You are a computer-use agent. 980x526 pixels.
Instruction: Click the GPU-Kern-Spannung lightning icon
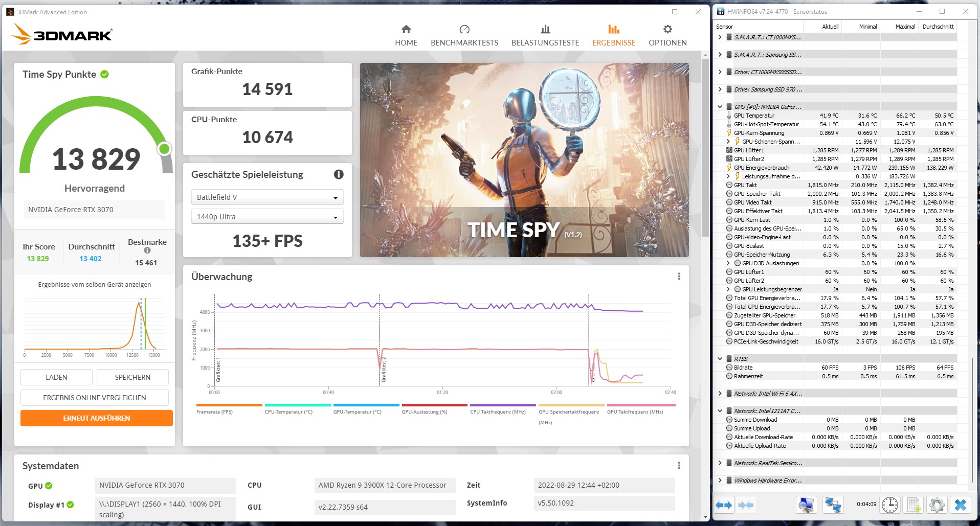click(x=729, y=133)
